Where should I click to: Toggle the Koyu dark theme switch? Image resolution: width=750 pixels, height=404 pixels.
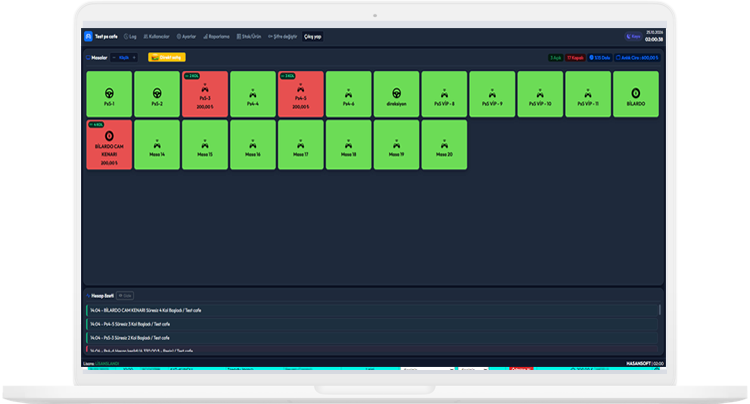633,36
